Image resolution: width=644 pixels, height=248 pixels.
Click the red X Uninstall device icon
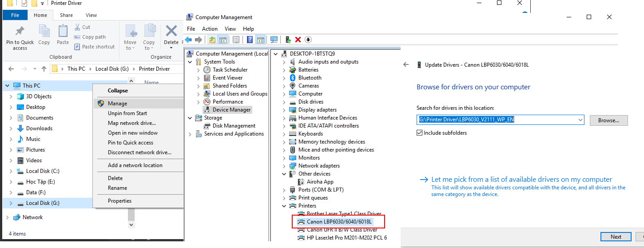click(298, 40)
